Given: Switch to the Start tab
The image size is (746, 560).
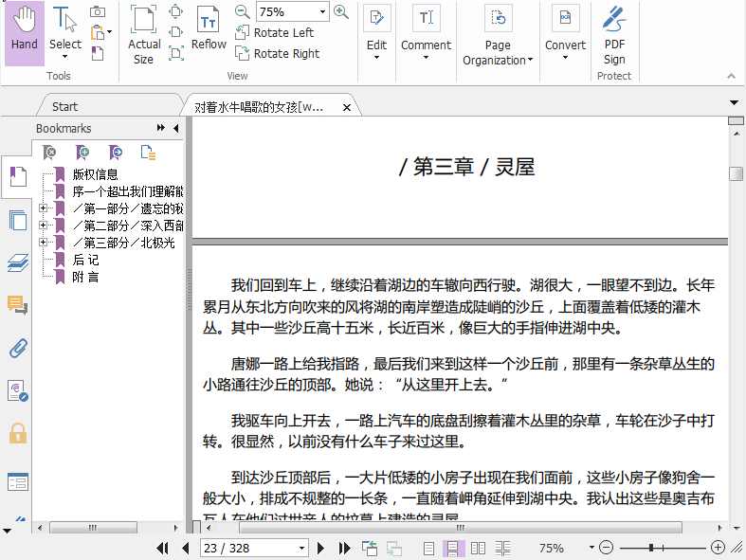Looking at the screenshot, I should pyautogui.click(x=65, y=107).
